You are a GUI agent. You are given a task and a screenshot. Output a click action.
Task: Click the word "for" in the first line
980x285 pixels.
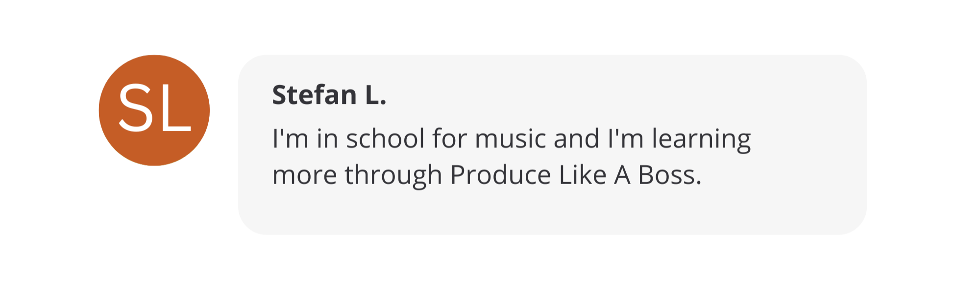click(449, 139)
